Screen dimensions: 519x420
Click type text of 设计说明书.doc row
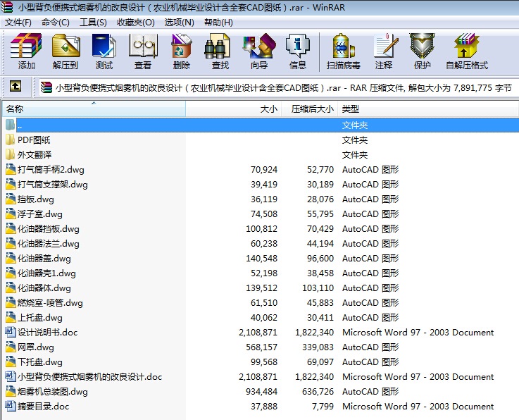(418, 332)
